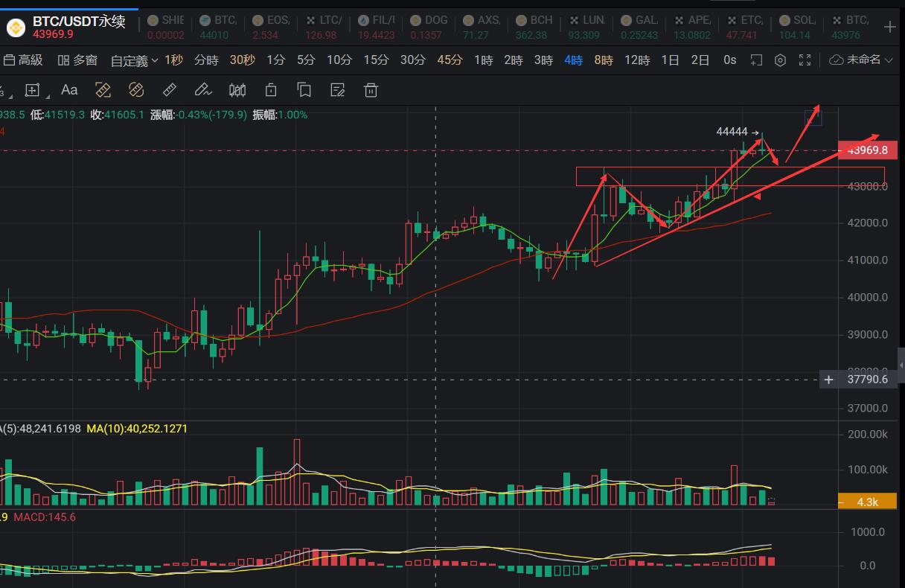Select the candlestick pattern tool icon
Viewport: 905px width, 588px height.
tap(237, 90)
